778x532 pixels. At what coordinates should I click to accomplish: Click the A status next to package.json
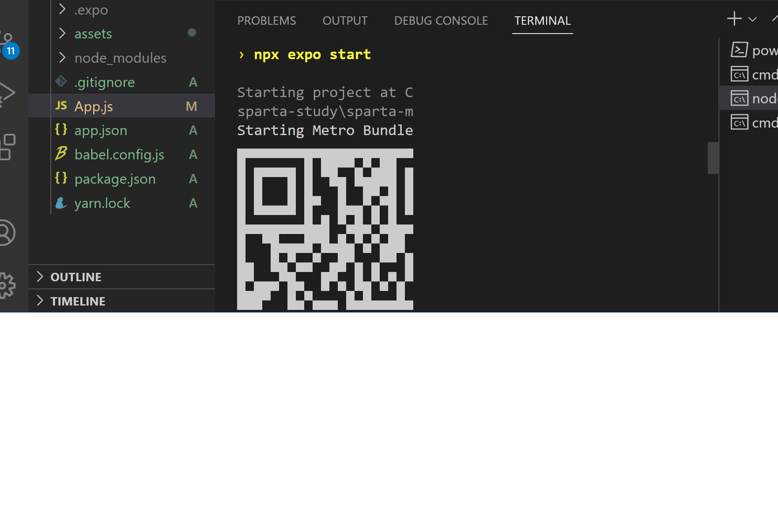tap(193, 179)
